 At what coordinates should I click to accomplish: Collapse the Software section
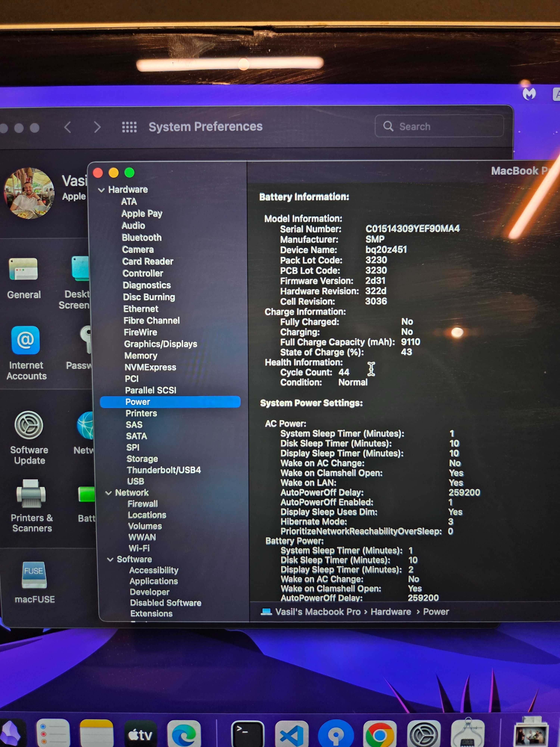click(110, 560)
